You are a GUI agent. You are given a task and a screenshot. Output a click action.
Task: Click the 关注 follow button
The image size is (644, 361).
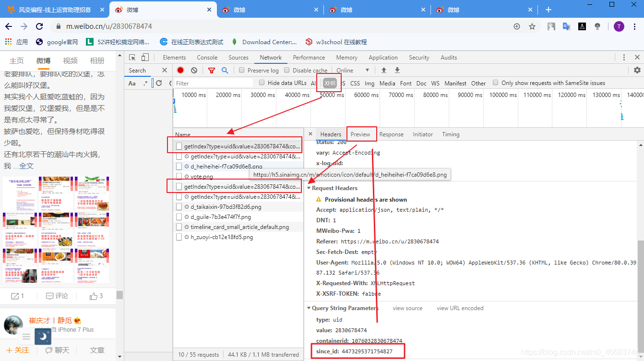[x=17, y=350]
